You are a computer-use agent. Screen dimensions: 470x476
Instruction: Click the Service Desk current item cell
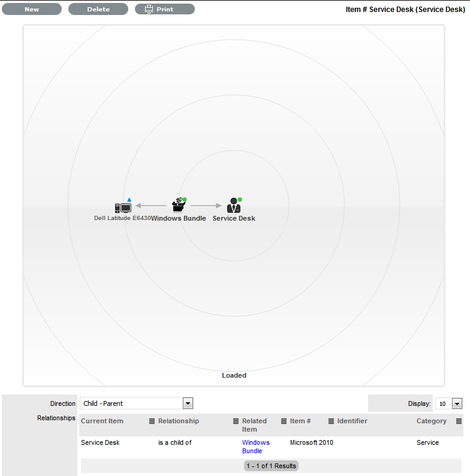100,442
